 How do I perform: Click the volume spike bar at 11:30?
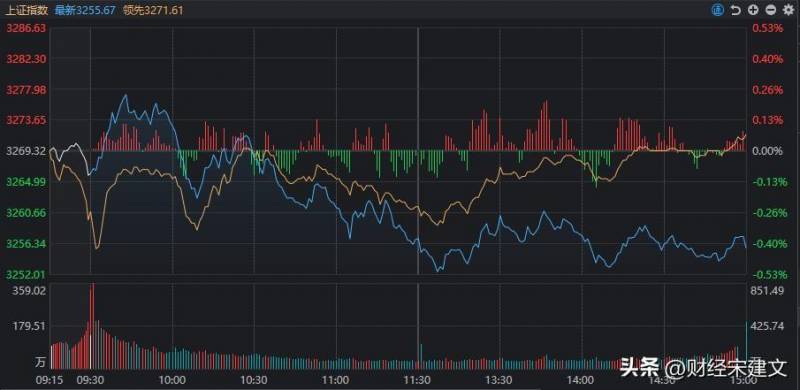(421, 356)
